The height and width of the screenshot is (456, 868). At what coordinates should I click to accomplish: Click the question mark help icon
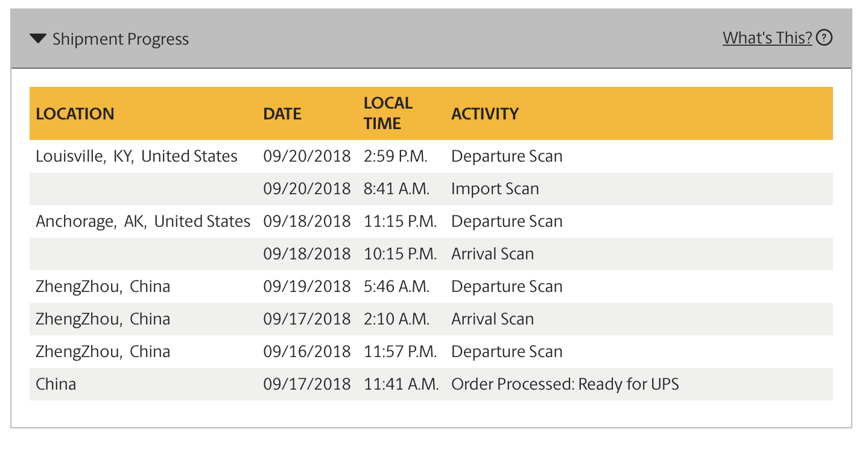pos(824,38)
